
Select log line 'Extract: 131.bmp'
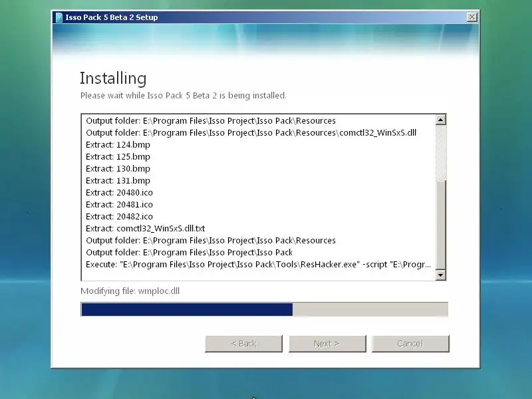click(x=118, y=181)
